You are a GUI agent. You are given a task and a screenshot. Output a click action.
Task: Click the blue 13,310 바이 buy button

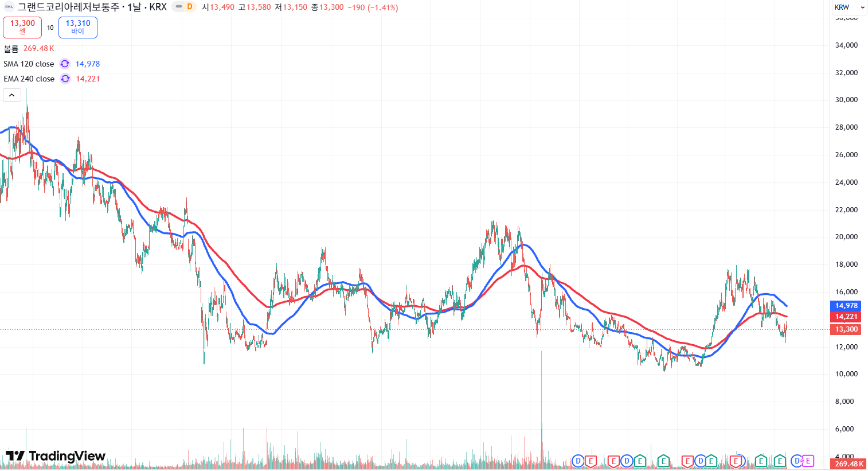pos(78,27)
